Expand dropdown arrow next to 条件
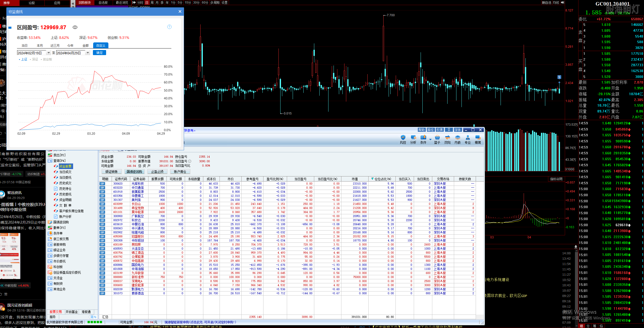This screenshot has width=644, height=328. click(430, 139)
